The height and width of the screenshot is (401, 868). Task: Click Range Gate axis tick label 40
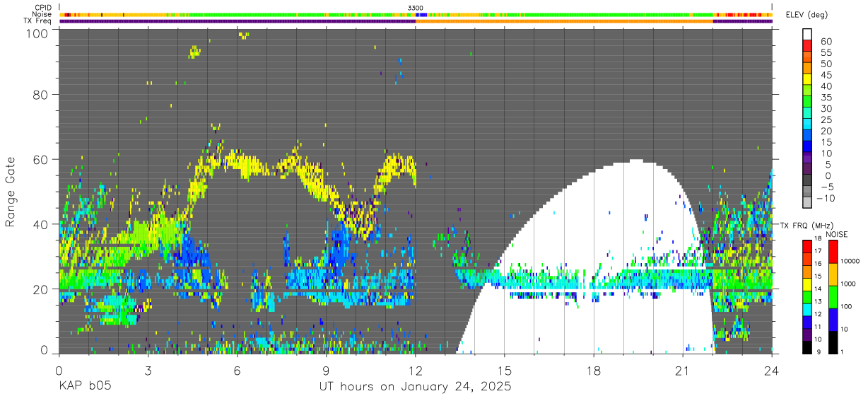[41, 224]
